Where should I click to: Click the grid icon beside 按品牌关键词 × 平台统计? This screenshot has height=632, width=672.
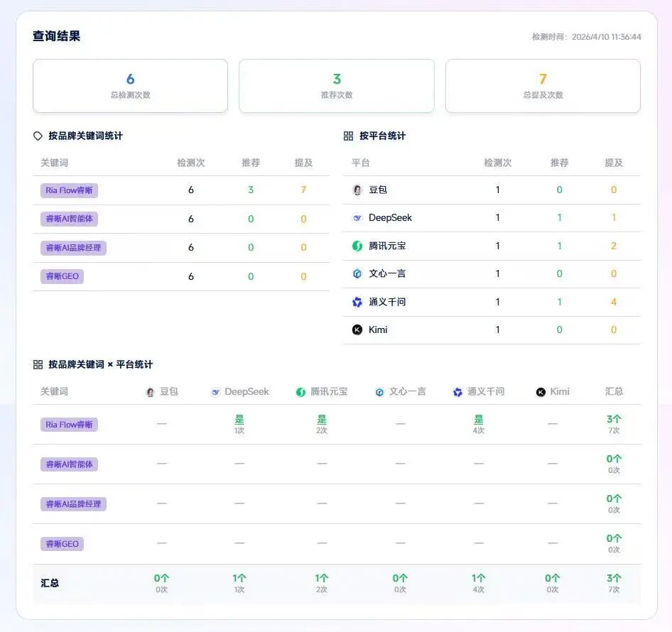[x=38, y=364]
